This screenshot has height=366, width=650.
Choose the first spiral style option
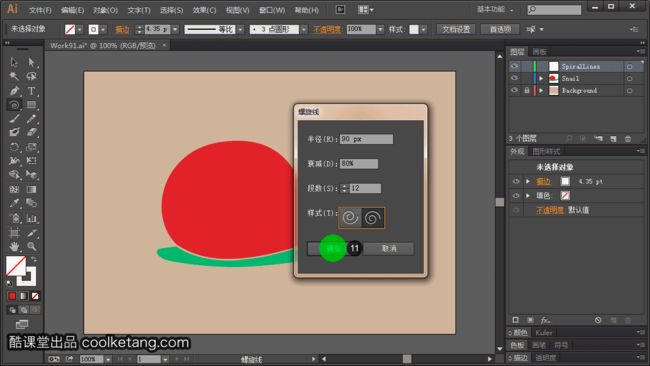350,218
